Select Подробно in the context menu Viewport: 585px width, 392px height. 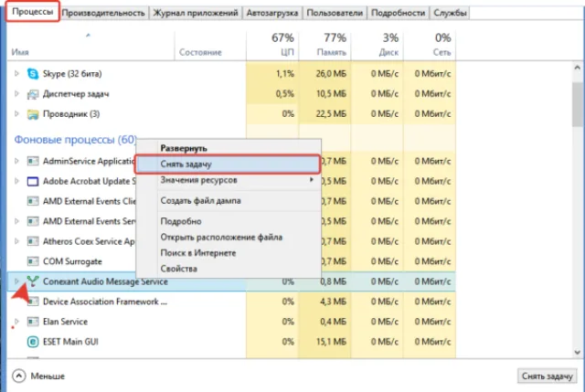228,221
